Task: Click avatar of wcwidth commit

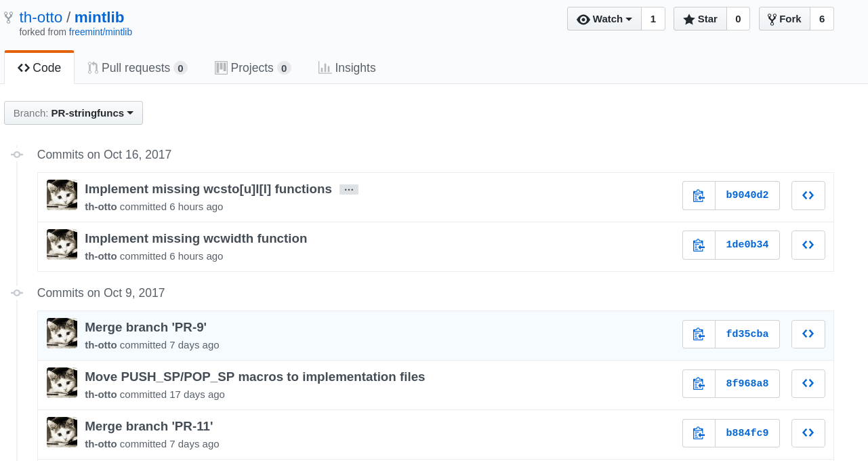Action: (62, 245)
